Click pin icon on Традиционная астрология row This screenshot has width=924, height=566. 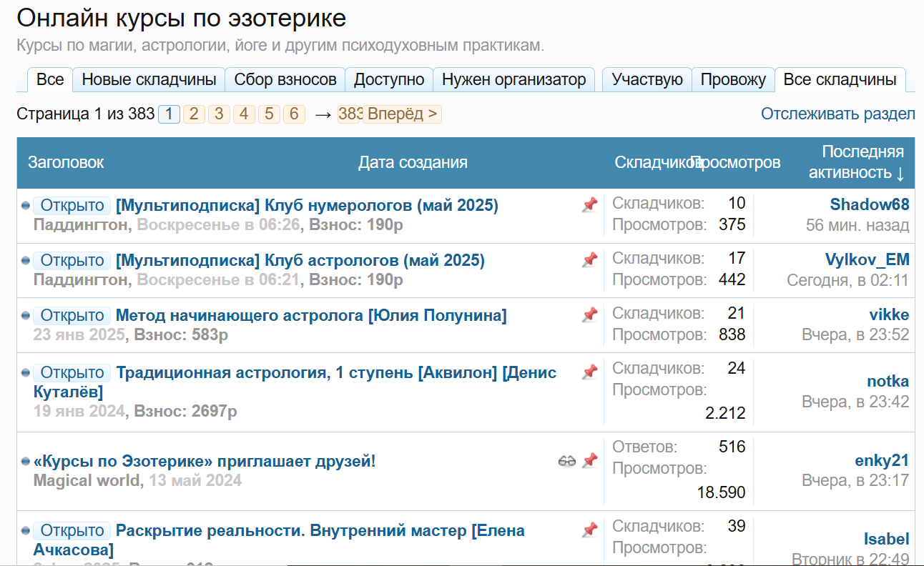coord(589,372)
